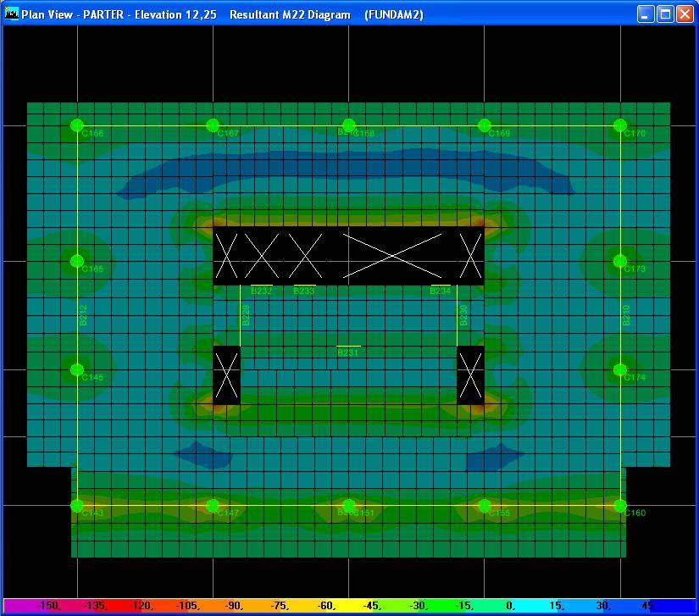Image resolution: width=699 pixels, height=616 pixels.
Task: Click beam label B212
Action: click(x=83, y=315)
